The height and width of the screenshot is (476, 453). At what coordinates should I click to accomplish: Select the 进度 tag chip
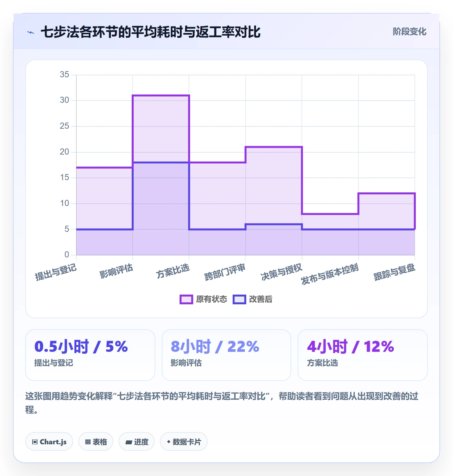point(137,442)
